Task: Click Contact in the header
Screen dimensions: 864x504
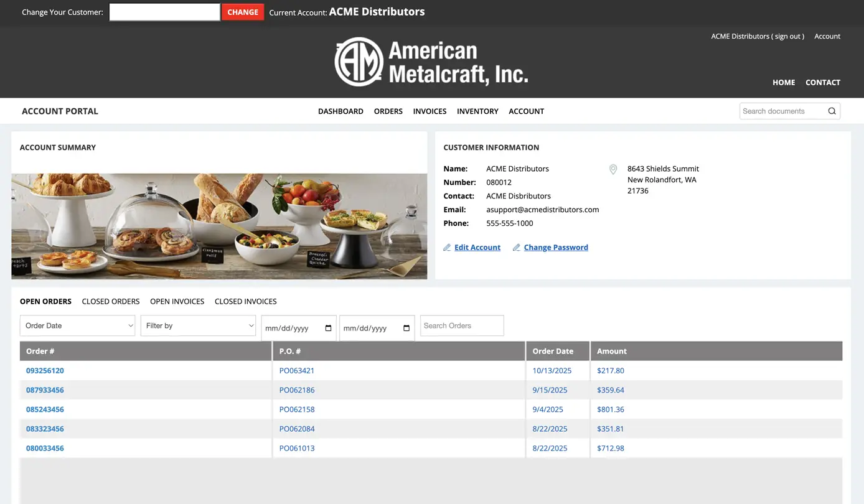Action: tap(823, 82)
